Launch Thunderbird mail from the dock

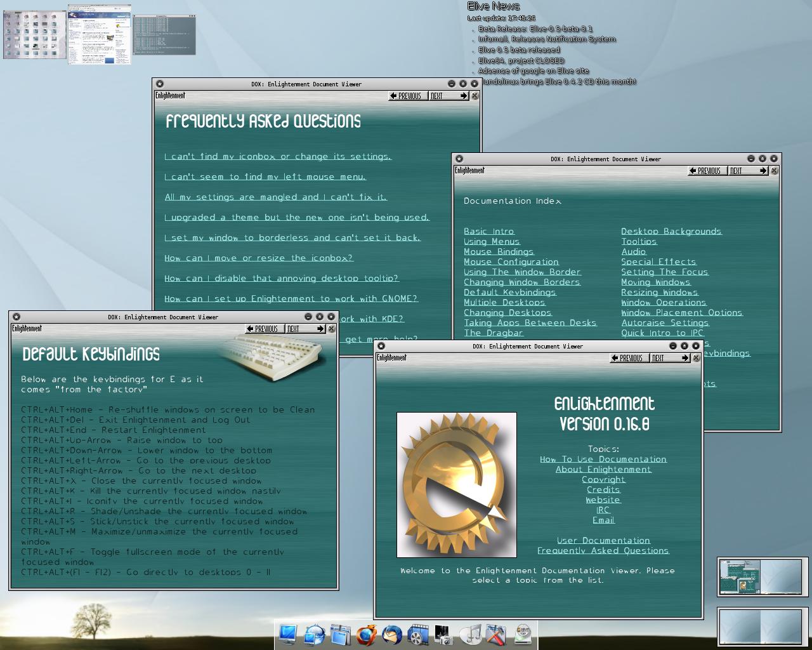(x=392, y=634)
